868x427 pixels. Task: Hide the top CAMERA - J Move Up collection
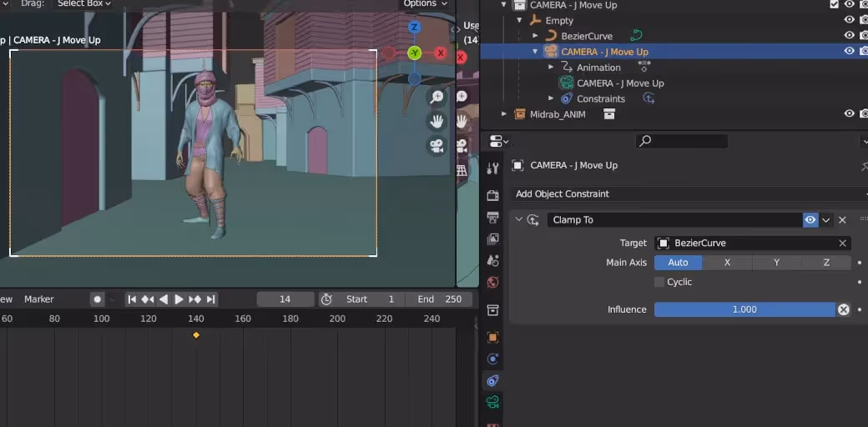849,4
